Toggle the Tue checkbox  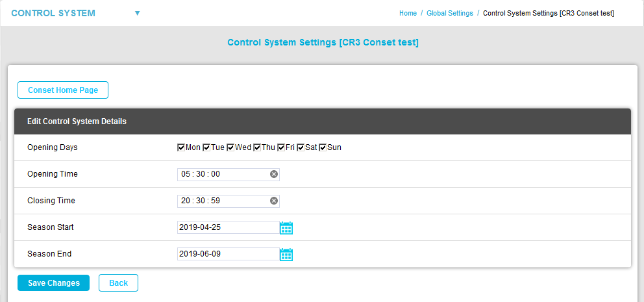(206, 147)
